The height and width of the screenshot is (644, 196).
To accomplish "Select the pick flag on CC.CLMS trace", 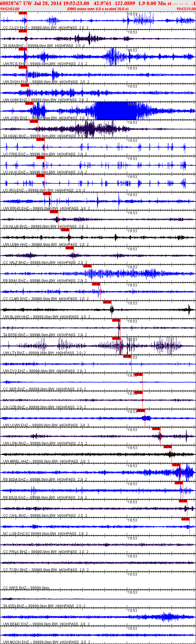I will click(96, 284).
